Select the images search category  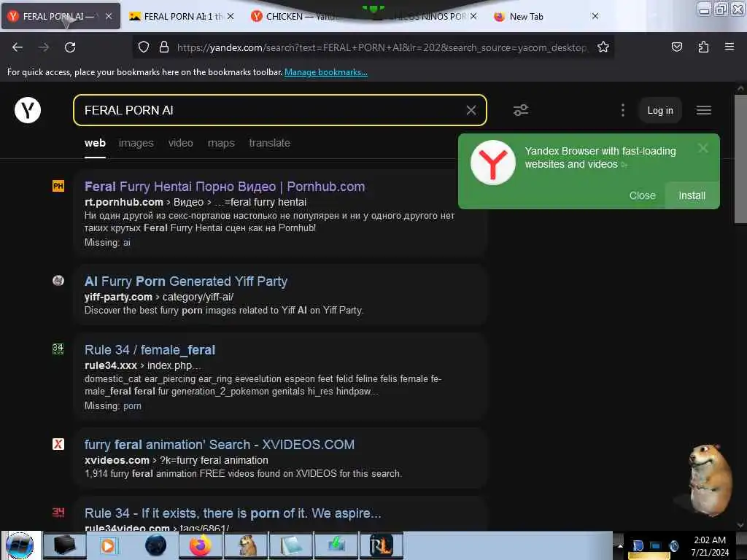click(136, 143)
